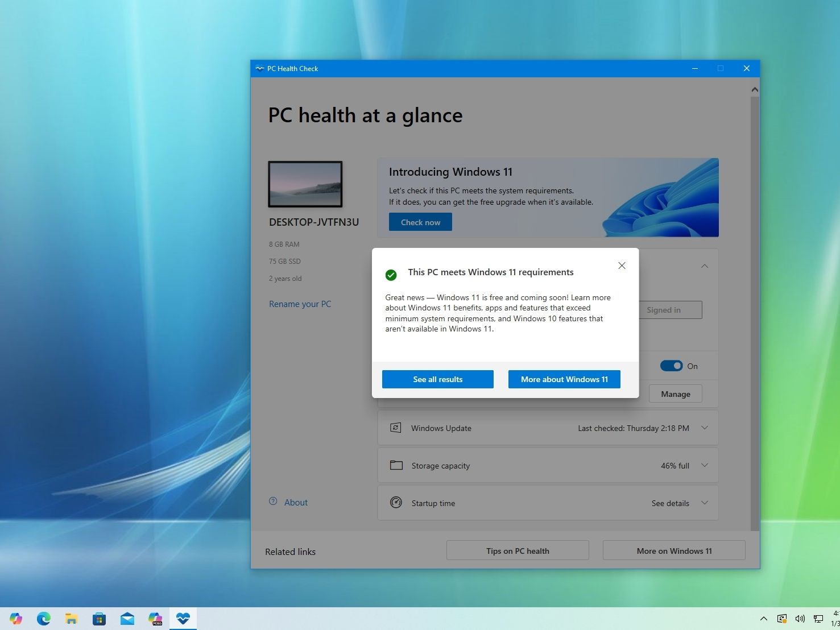Screen dimensions: 840x630
Task: Open the About link
Action: pyautogui.click(x=296, y=503)
